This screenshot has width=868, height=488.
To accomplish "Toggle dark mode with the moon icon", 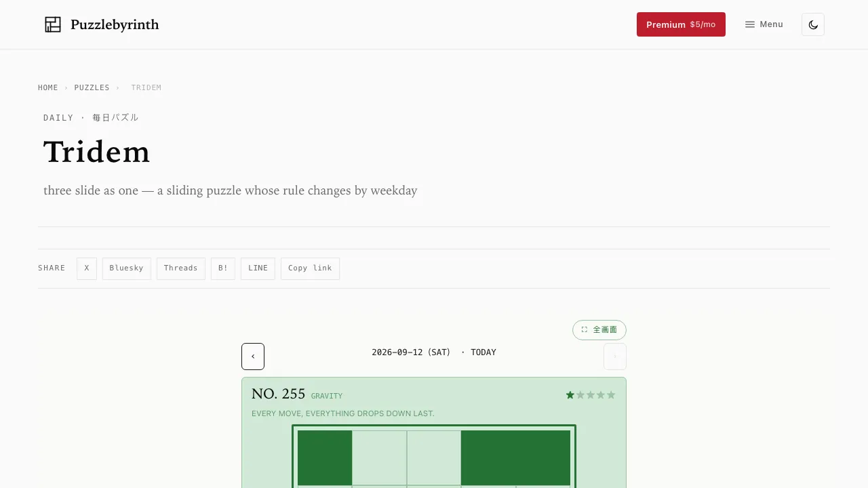I will coord(813,24).
